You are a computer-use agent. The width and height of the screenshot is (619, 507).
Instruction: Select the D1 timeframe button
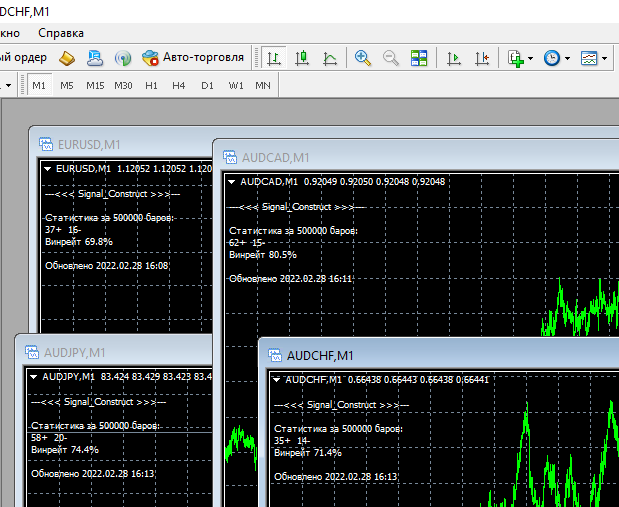(x=207, y=85)
